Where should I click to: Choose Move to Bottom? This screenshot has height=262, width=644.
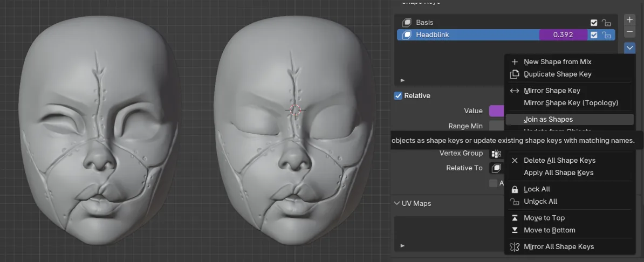coord(570,230)
